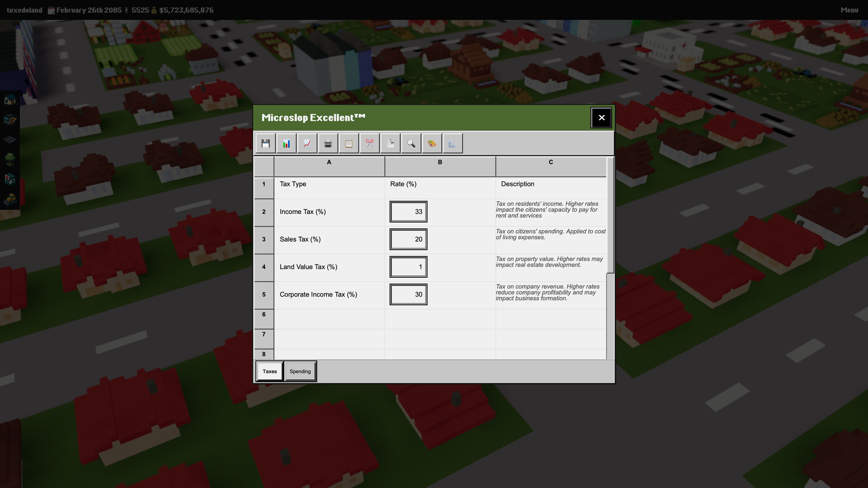Viewport: 868px width, 488px height.
Task: Open the bar chart tool
Action: (x=286, y=143)
